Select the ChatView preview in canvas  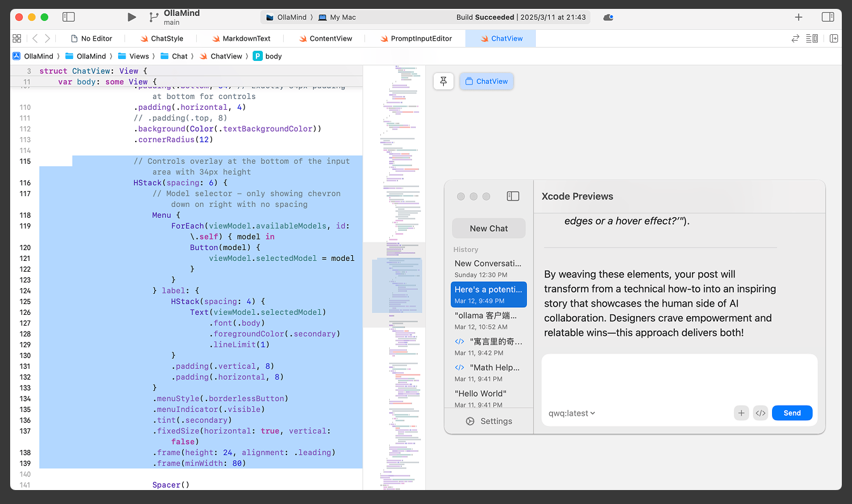pos(486,81)
